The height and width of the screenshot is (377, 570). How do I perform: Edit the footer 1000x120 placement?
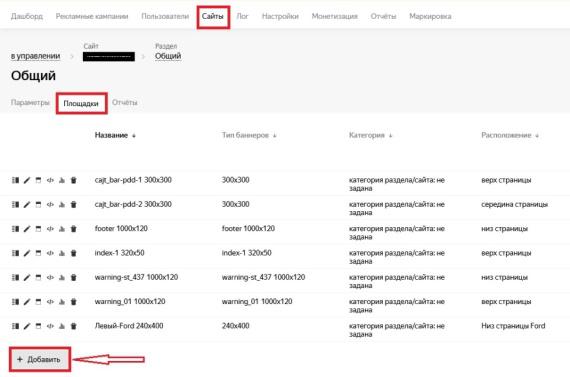pyautogui.click(x=27, y=229)
